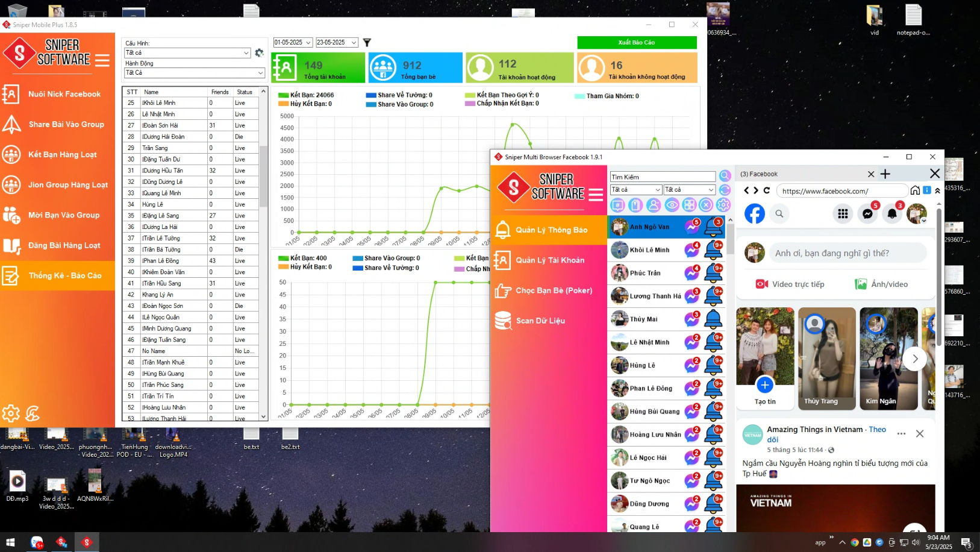Screen dimensions: 980x552
Task: Toggle Kết Bạn: 400 legend in lower chart
Action: (283, 258)
